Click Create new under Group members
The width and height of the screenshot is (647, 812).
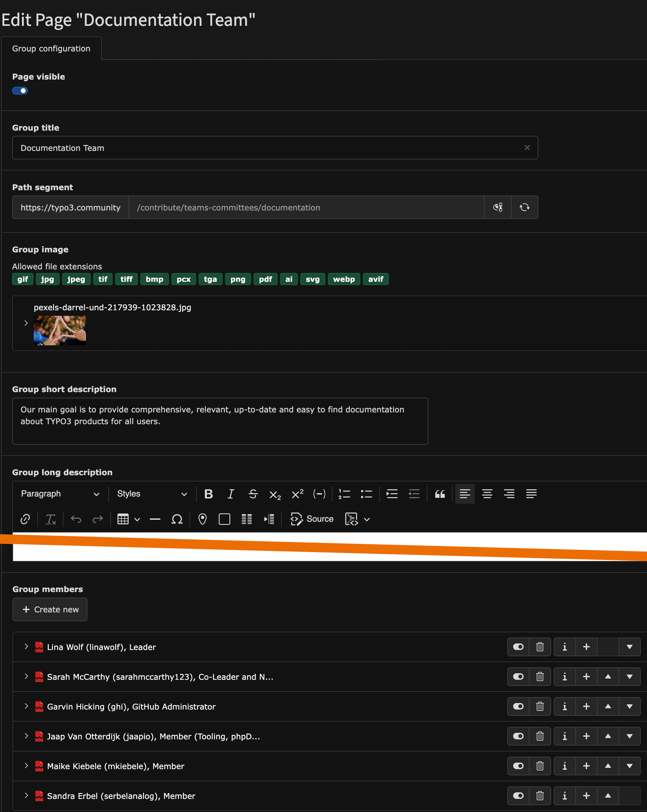click(50, 609)
